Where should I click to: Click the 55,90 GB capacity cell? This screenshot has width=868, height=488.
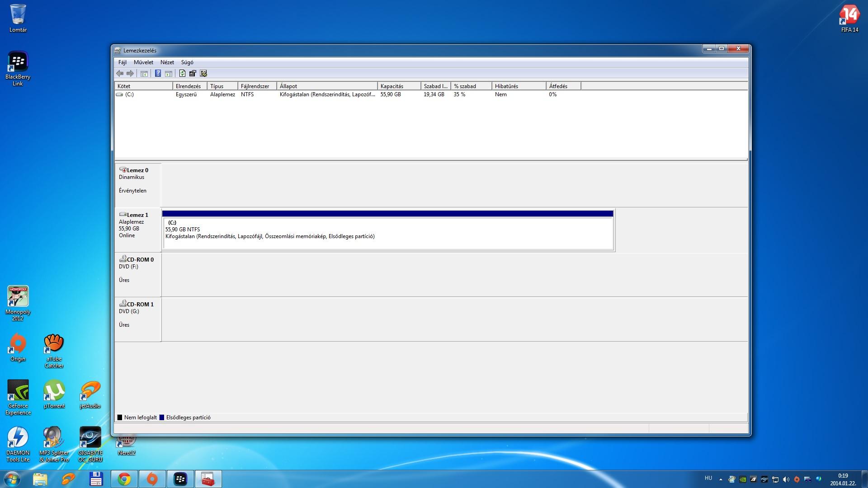click(x=391, y=94)
